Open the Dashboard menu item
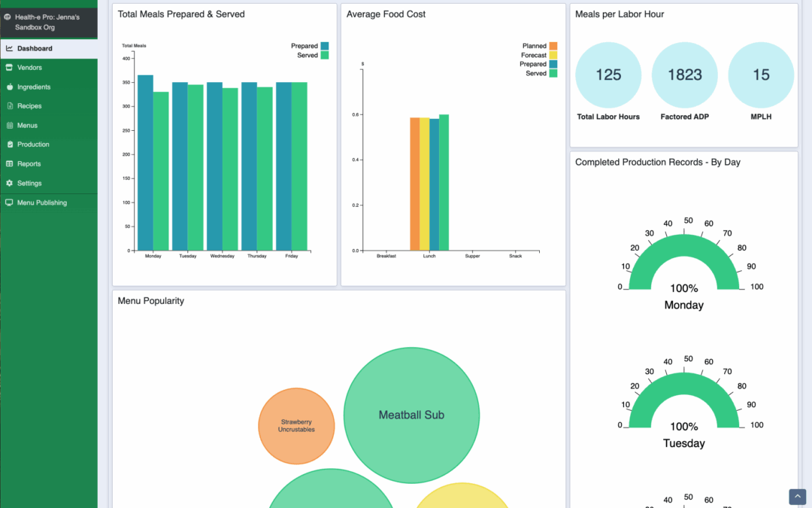Viewport: 812px width, 508px height. [35, 49]
